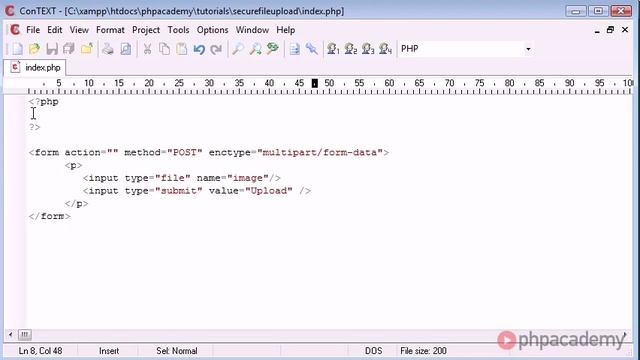Open the Project menu

pyautogui.click(x=146, y=30)
